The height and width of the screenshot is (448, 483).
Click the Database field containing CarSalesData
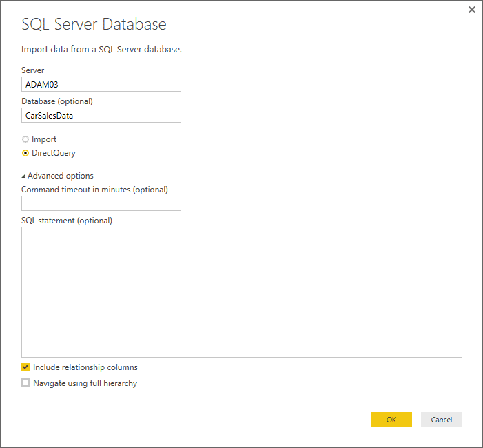tap(101, 115)
